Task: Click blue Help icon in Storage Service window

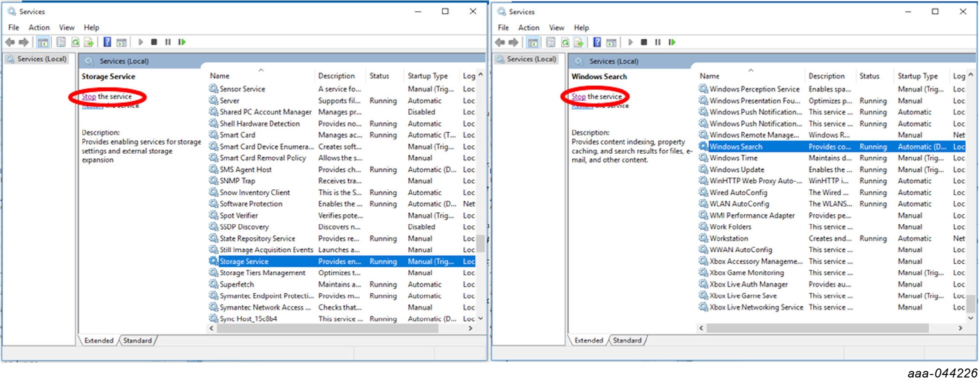Action: (x=107, y=42)
